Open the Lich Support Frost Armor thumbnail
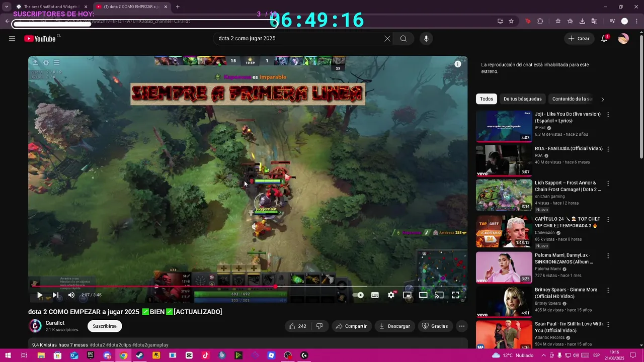 point(504,195)
